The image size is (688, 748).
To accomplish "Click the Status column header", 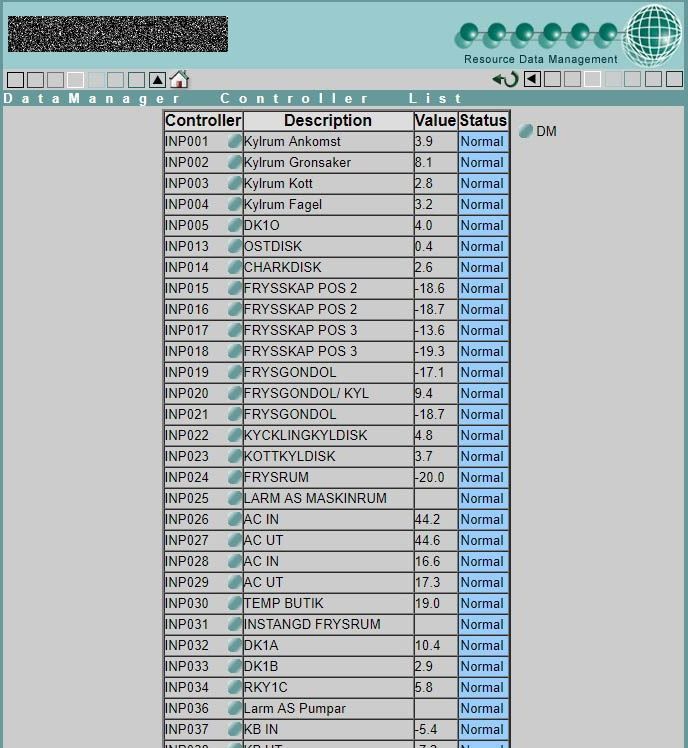I will tap(484, 121).
